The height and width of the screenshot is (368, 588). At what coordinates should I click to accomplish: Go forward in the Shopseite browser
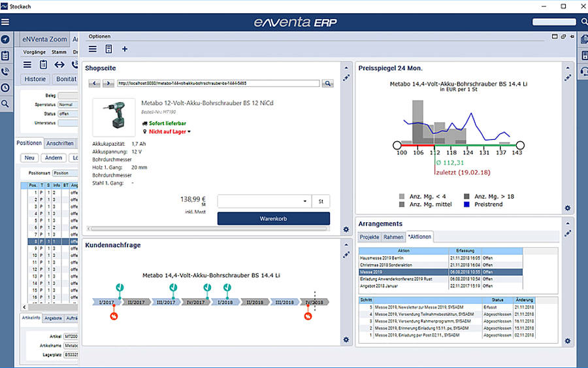[108, 83]
